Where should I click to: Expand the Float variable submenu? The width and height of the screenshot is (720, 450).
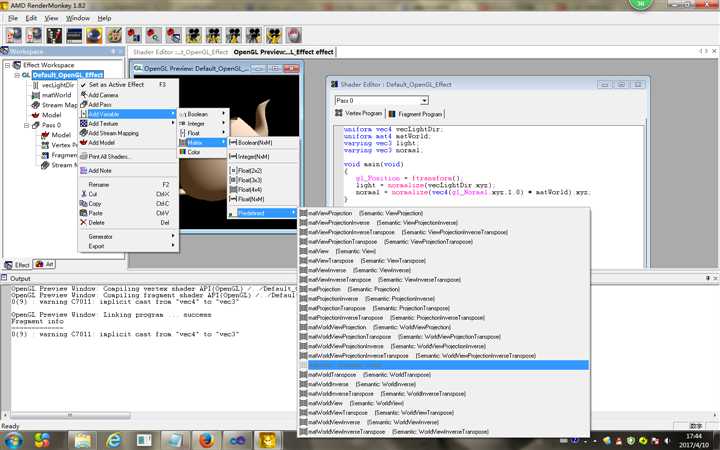pyautogui.click(x=203, y=133)
